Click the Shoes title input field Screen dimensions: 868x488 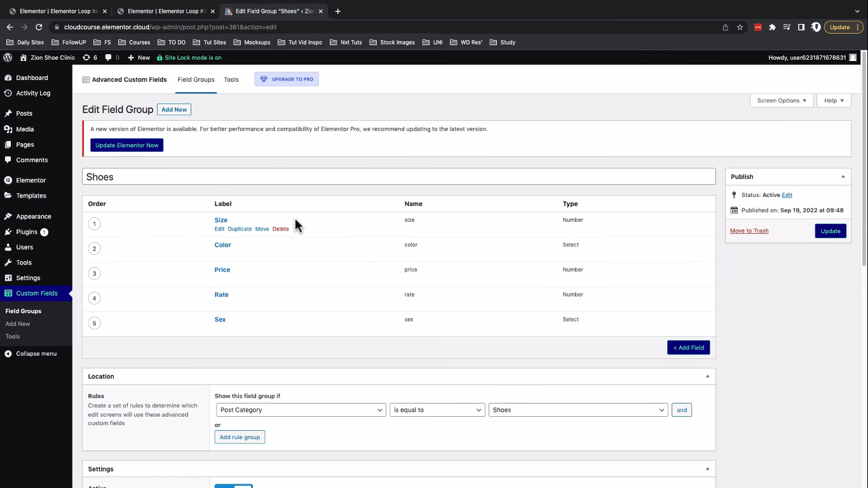pos(399,177)
